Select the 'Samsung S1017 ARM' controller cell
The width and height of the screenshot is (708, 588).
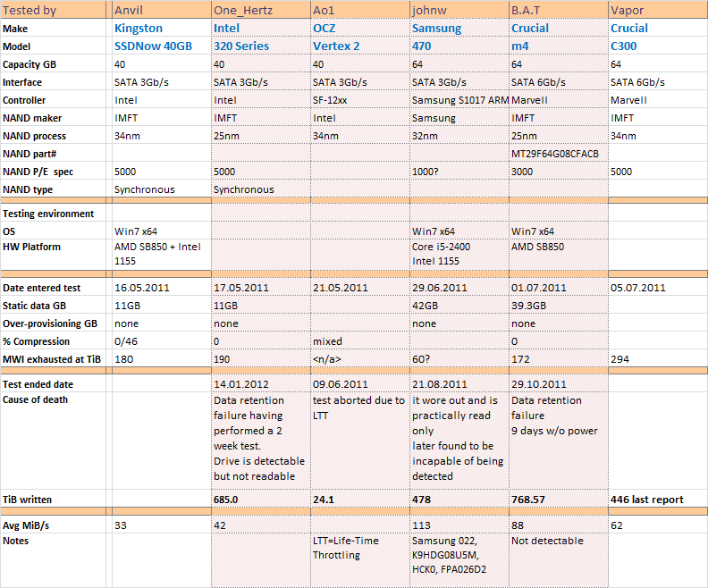[459, 100]
